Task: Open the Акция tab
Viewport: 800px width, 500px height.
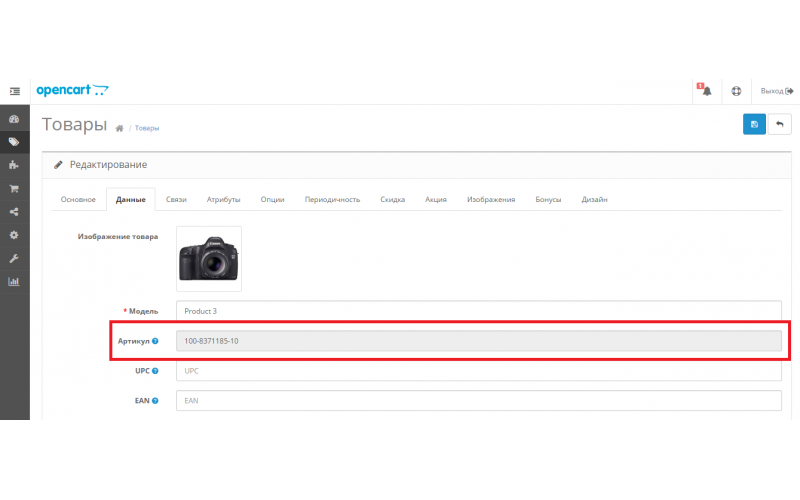Action: [x=436, y=199]
